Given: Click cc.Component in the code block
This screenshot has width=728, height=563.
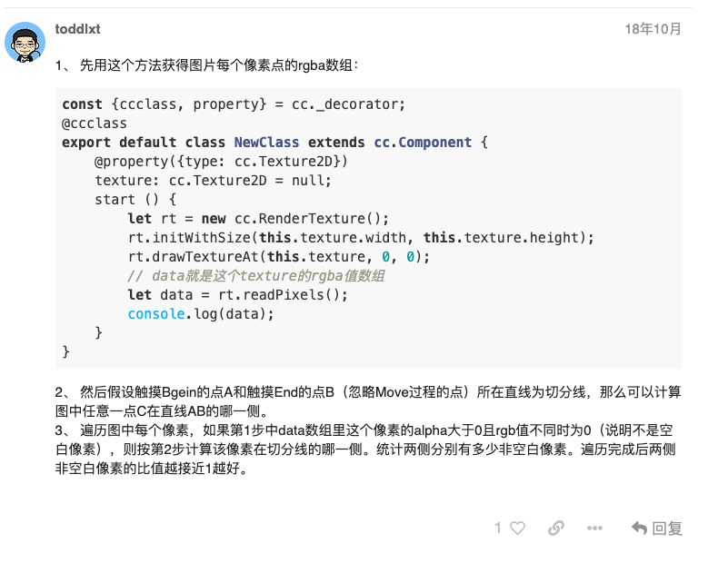Looking at the screenshot, I should [423, 143].
